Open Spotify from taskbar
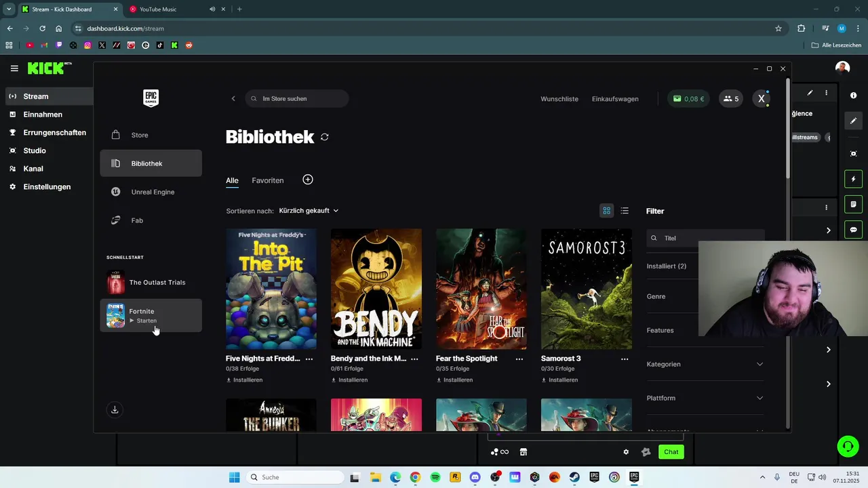Viewport: 868px width, 488px height. pos(435,477)
